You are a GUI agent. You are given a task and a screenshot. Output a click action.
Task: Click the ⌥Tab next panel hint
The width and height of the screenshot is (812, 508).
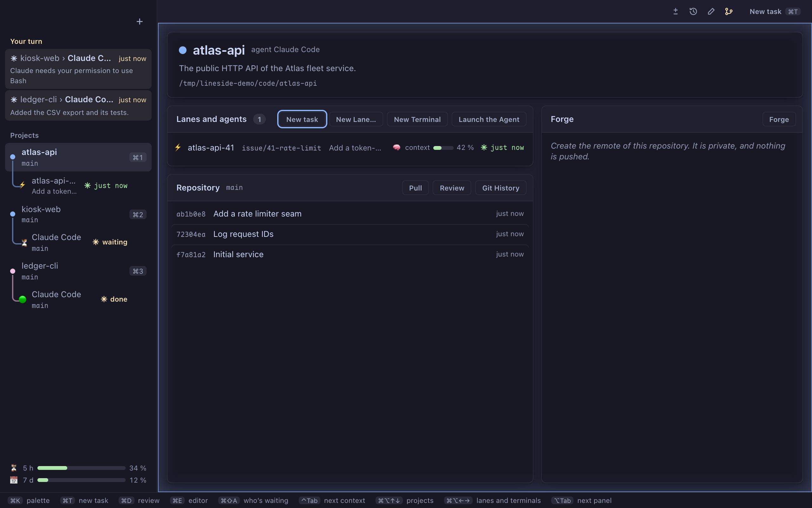[581, 501]
